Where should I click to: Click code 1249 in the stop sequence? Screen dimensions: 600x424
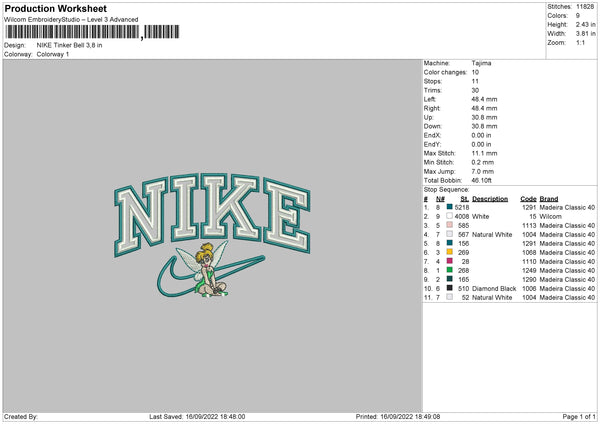click(529, 271)
